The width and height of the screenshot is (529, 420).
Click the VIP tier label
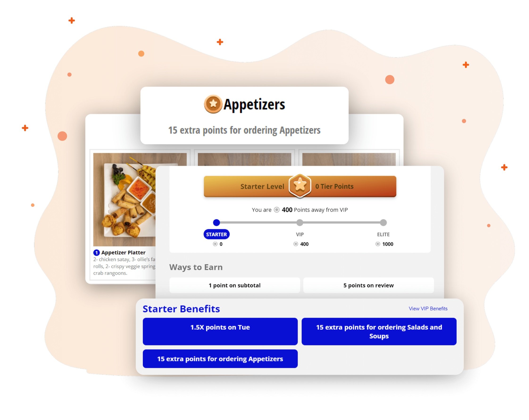300,235
